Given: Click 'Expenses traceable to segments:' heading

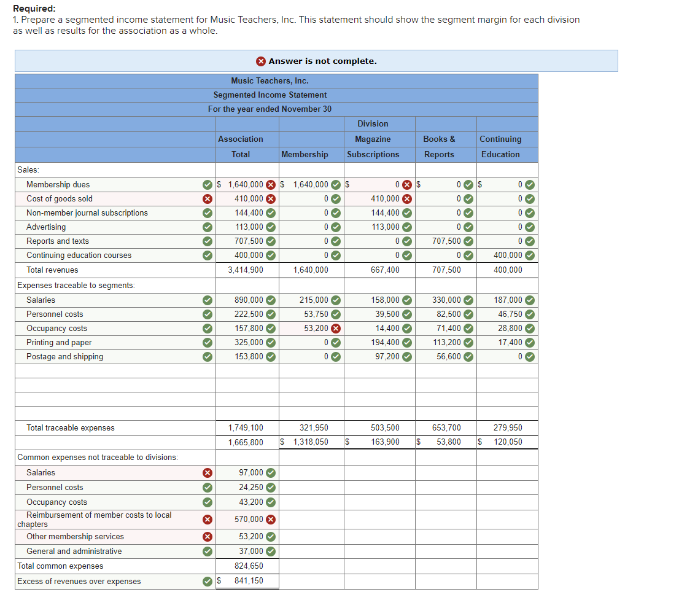Looking at the screenshot, I should [x=76, y=286].
